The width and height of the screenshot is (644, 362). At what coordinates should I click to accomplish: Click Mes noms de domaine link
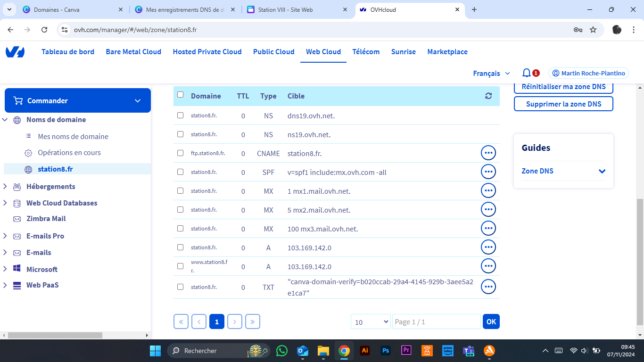[73, 137]
